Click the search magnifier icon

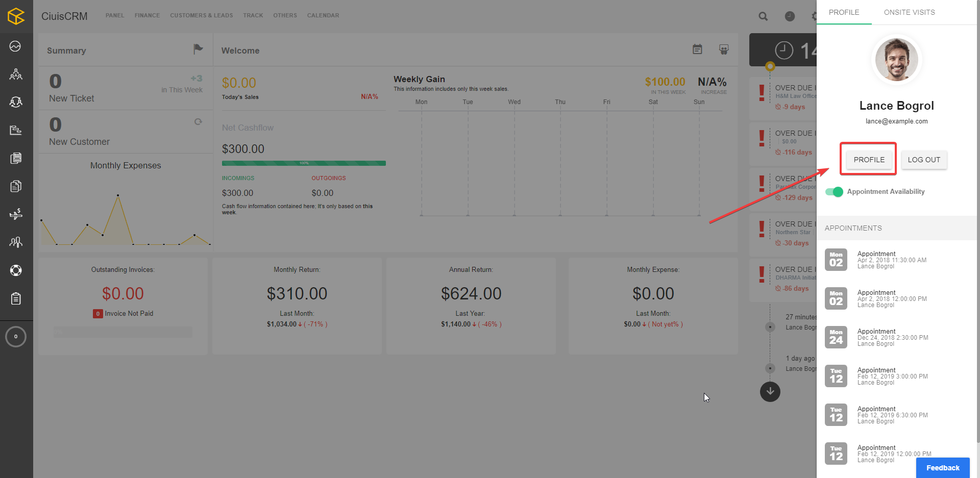(763, 16)
